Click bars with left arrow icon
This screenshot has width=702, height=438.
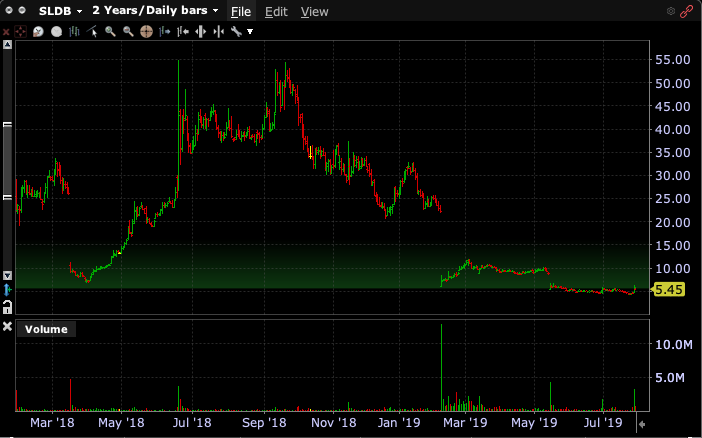pos(183,31)
